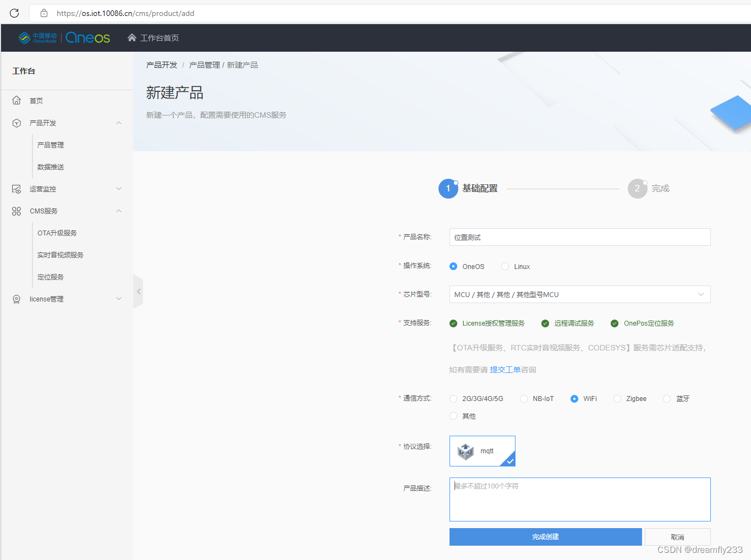Click the address bar lock icon

[x=44, y=13]
